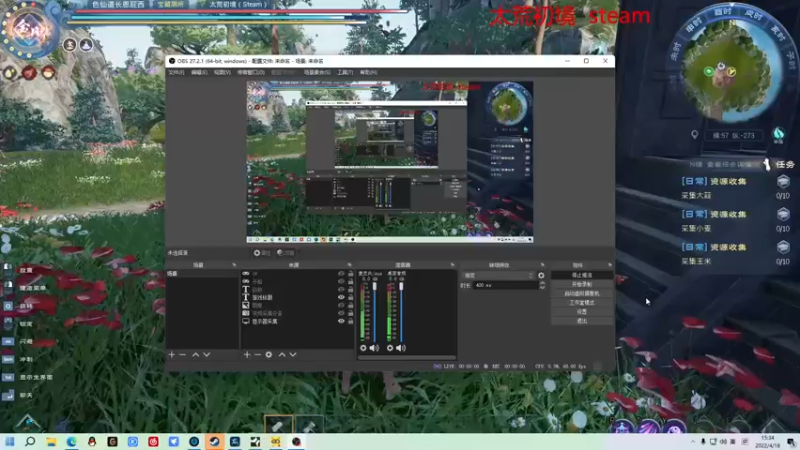Adjust the microphone volume slider
The height and width of the screenshot is (450, 800).
click(x=375, y=311)
